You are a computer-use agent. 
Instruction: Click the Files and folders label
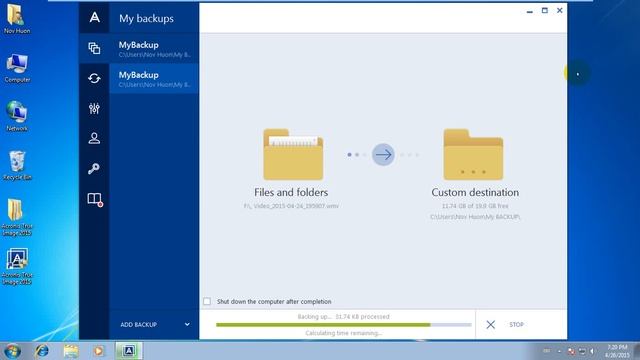coord(291,192)
